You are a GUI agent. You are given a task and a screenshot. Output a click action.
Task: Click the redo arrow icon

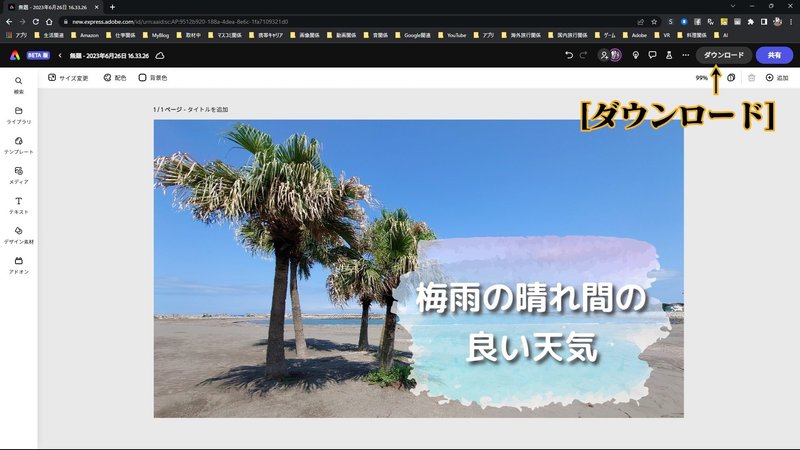point(583,55)
